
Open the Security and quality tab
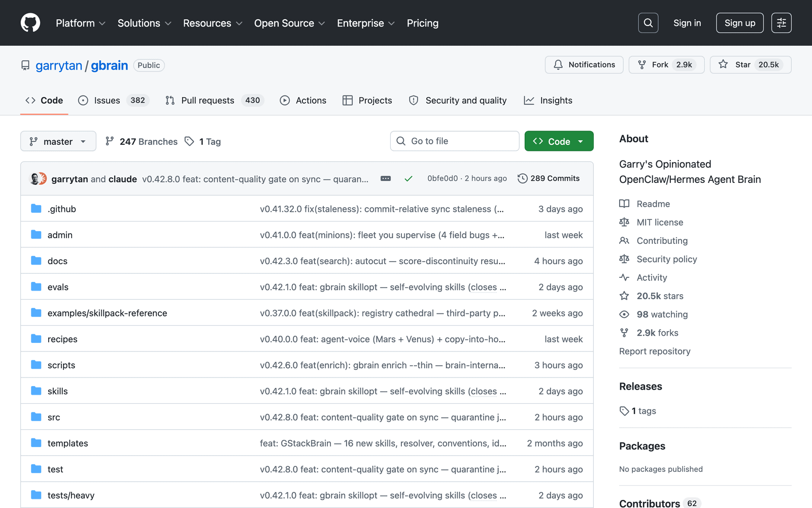point(458,100)
